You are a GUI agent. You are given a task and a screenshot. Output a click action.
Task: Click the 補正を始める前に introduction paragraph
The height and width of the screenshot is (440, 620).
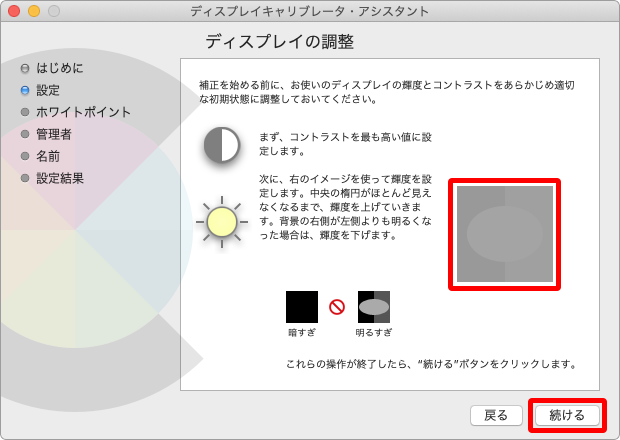tap(388, 92)
